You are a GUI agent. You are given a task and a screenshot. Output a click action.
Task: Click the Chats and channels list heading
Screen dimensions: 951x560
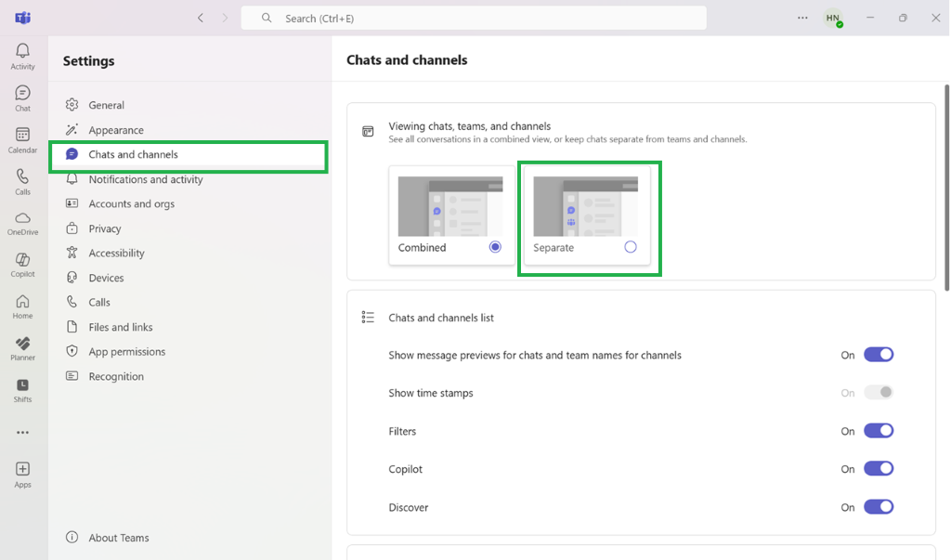[441, 318]
